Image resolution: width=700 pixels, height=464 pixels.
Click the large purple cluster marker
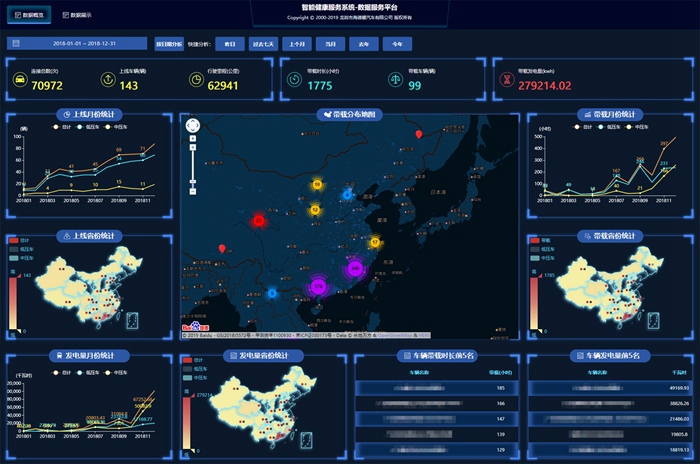353,269
